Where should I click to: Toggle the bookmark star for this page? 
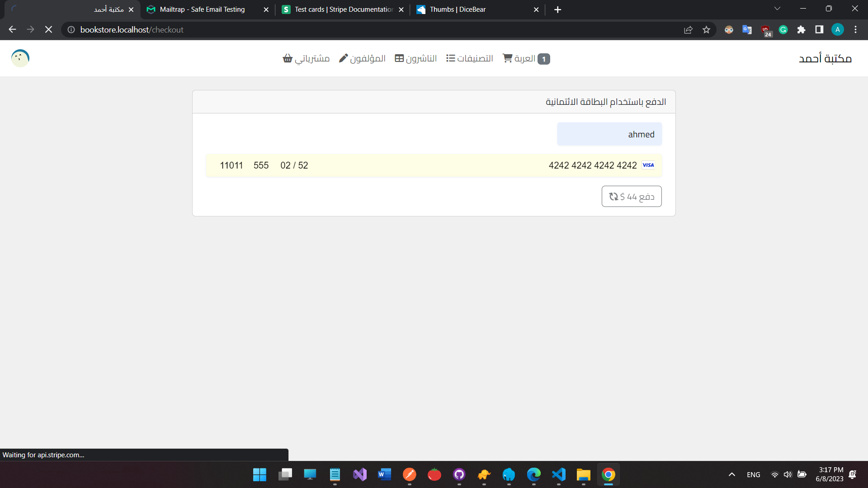(x=707, y=29)
